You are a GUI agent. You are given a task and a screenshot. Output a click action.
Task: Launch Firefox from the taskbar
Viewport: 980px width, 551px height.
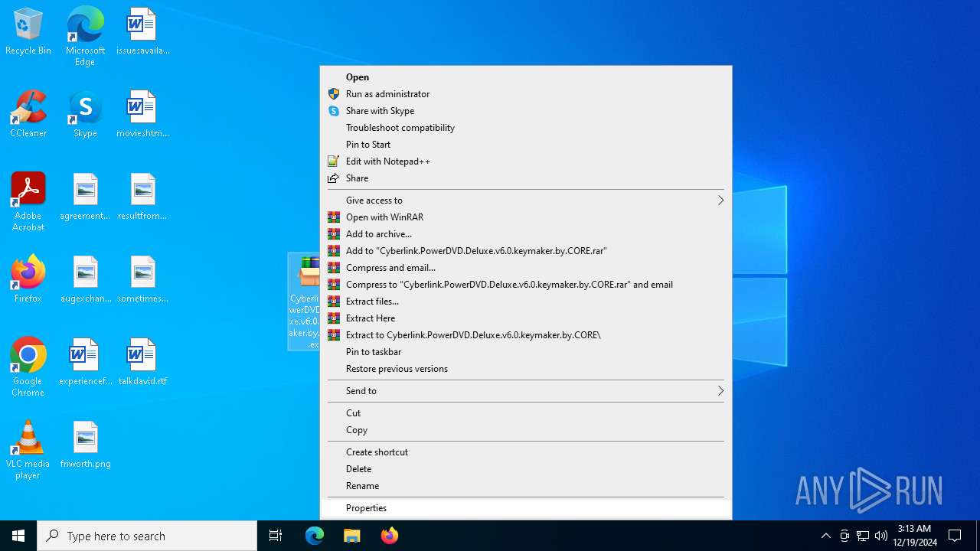pyautogui.click(x=389, y=536)
